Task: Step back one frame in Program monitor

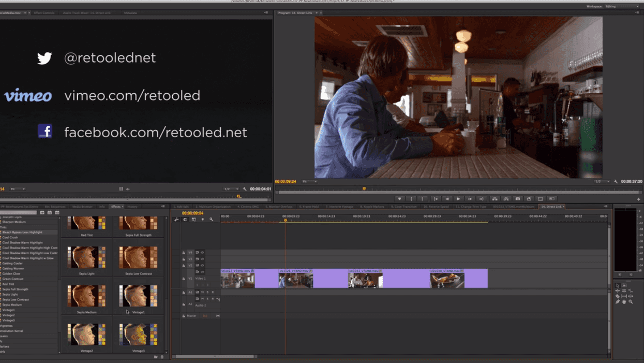Action: click(x=447, y=199)
